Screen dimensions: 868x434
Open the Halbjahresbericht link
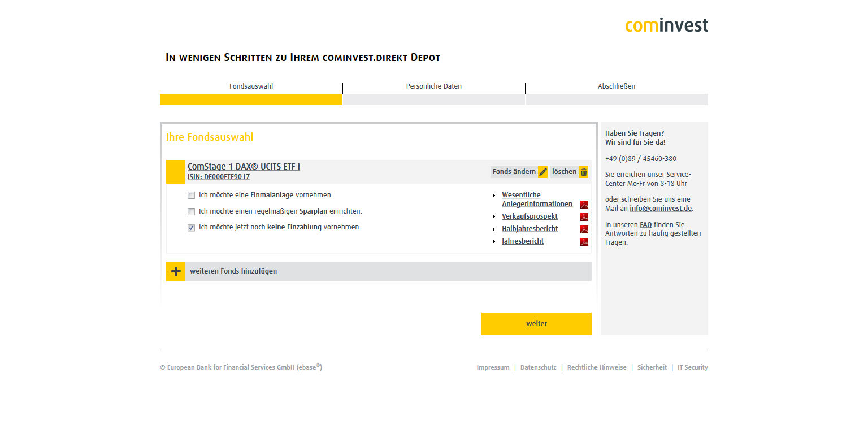click(x=530, y=229)
